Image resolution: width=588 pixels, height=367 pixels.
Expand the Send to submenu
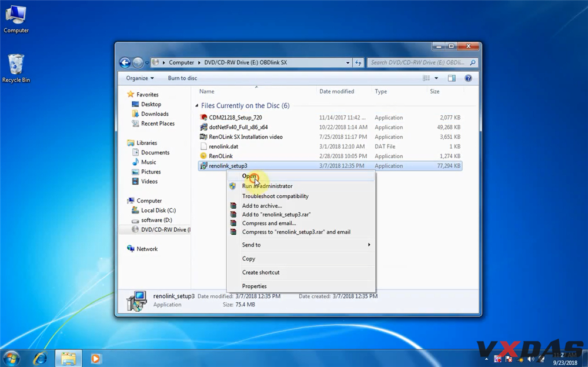point(300,245)
